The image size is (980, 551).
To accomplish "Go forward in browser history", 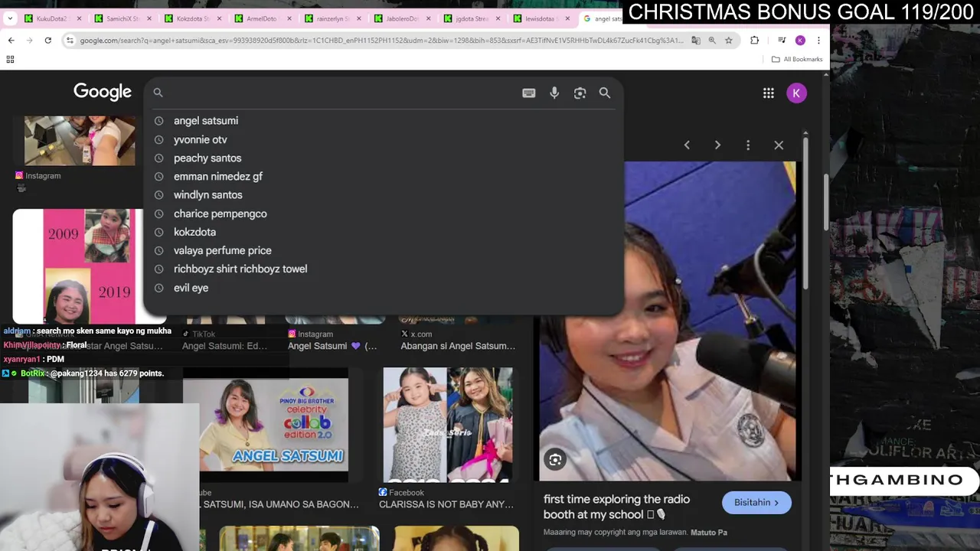I will 29,40.
